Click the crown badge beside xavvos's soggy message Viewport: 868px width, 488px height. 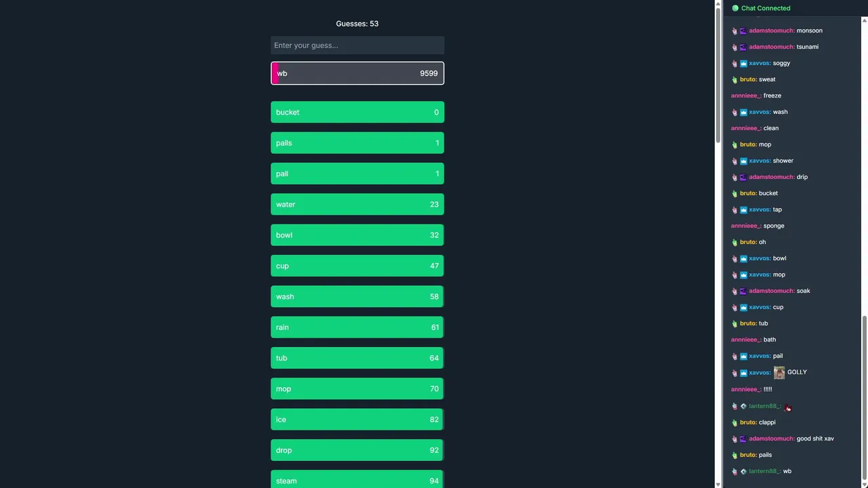click(x=743, y=63)
